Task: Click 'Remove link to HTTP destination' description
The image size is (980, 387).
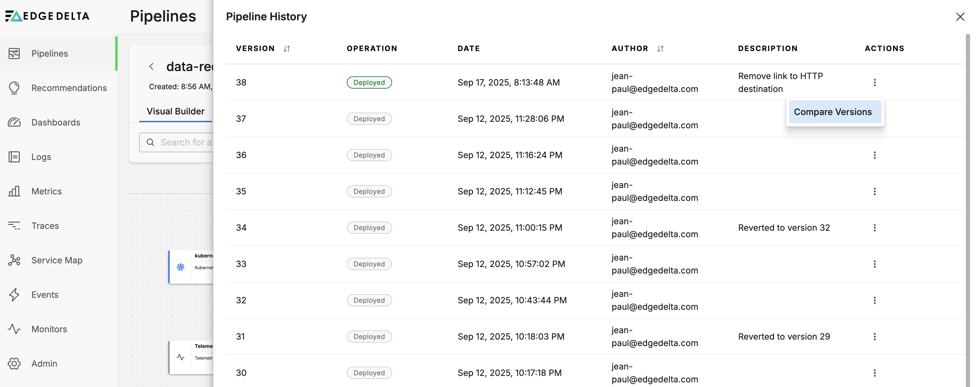Action: pyautogui.click(x=780, y=82)
